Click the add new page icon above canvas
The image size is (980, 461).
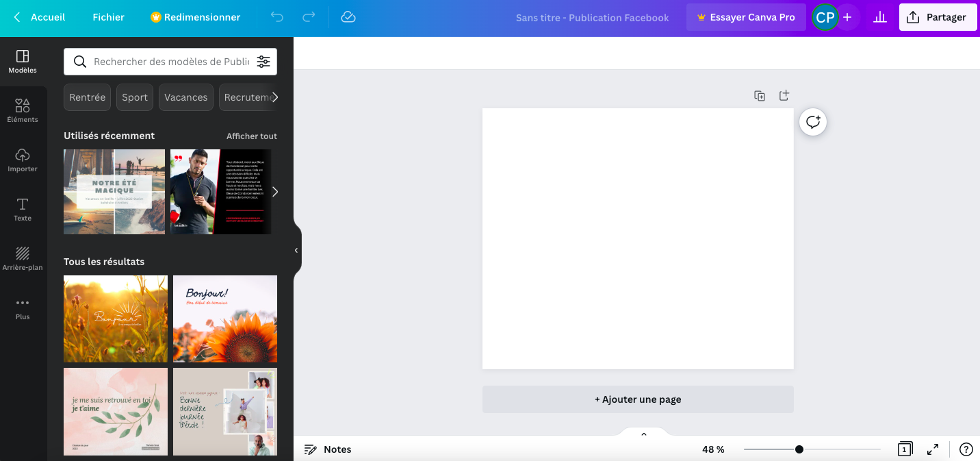(x=784, y=96)
